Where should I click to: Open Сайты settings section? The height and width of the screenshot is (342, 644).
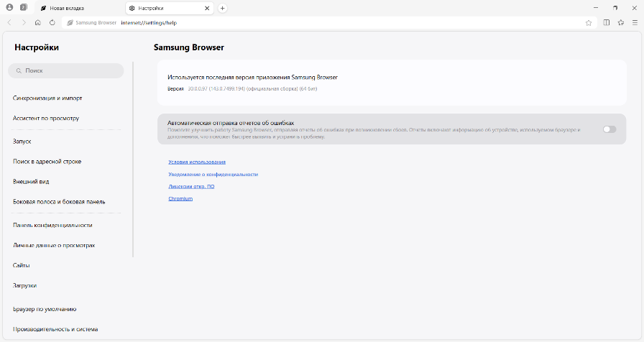coord(22,265)
